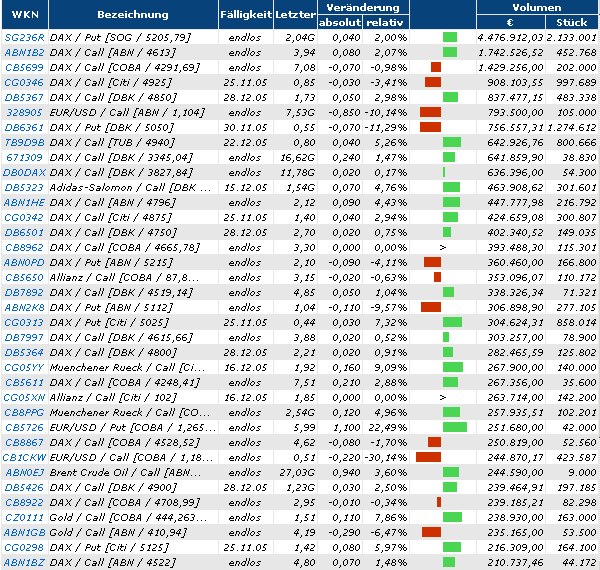600x570 pixels.
Task: Open WKN link ABN2K8
Action: (x=24, y=308)
